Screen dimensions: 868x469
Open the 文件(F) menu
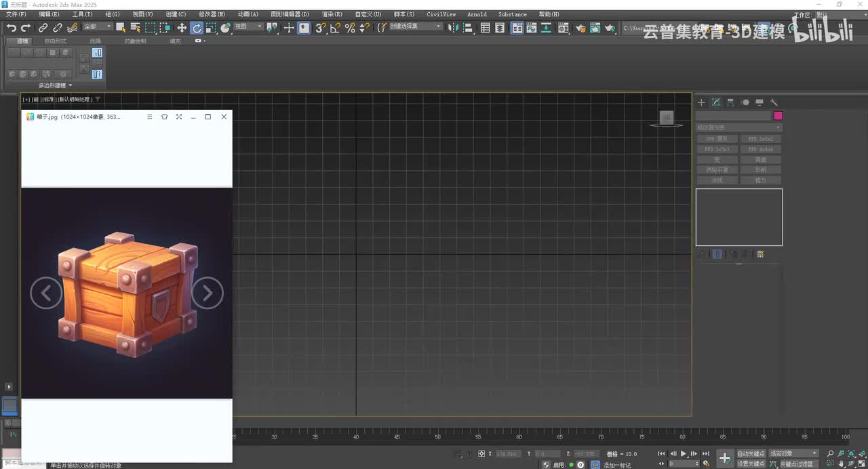pyautogui.click(x=16, y=14)
